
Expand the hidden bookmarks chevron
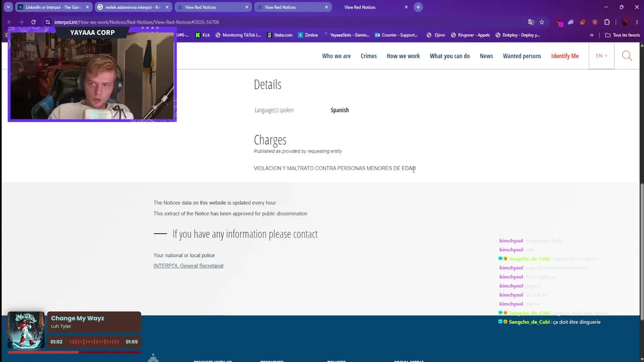pos(592,35)
